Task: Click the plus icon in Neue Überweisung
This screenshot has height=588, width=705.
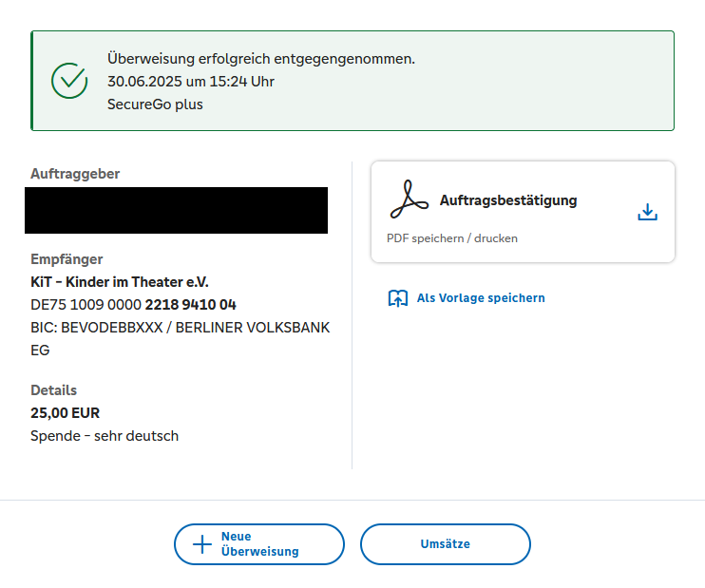Action: 202,544
